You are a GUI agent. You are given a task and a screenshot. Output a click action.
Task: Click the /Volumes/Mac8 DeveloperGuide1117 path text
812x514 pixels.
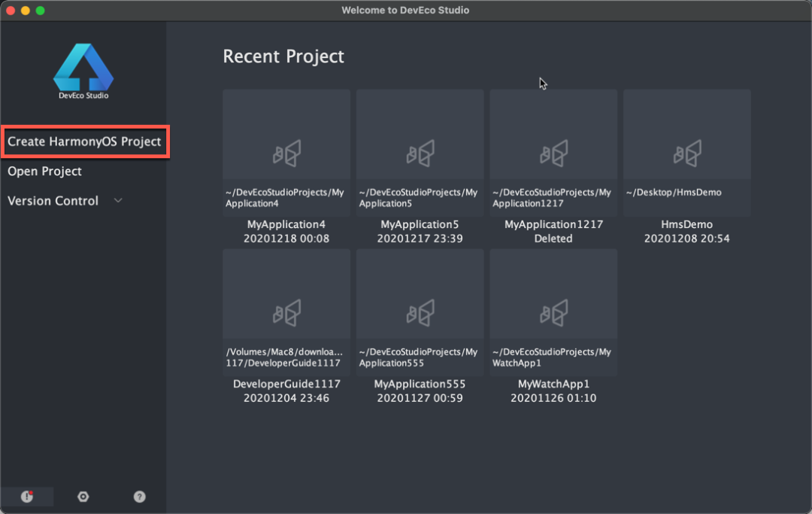point(284,357)
